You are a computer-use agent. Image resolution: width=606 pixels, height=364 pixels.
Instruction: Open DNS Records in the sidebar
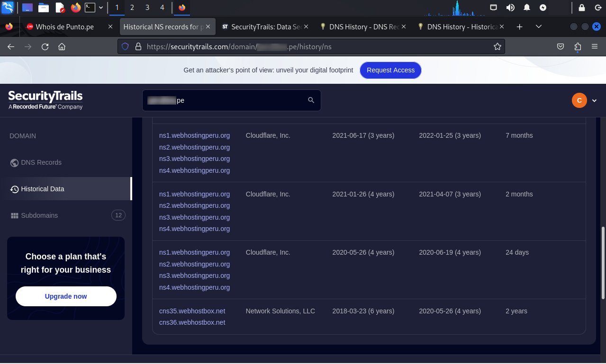tap(41, 162)
